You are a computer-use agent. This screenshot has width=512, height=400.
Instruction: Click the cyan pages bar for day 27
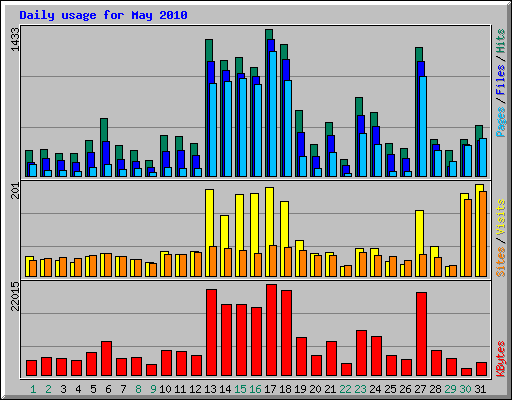coord(423,127)
